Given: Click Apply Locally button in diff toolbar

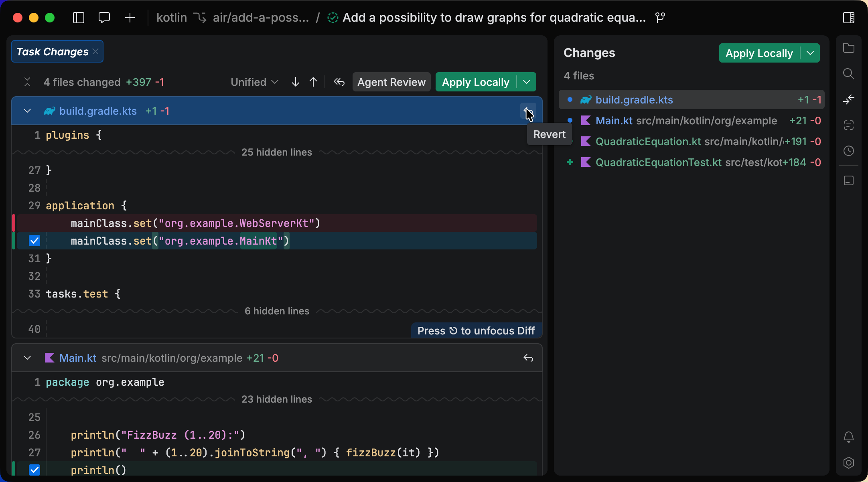Looking at the screenshot, I should [475, 82].
